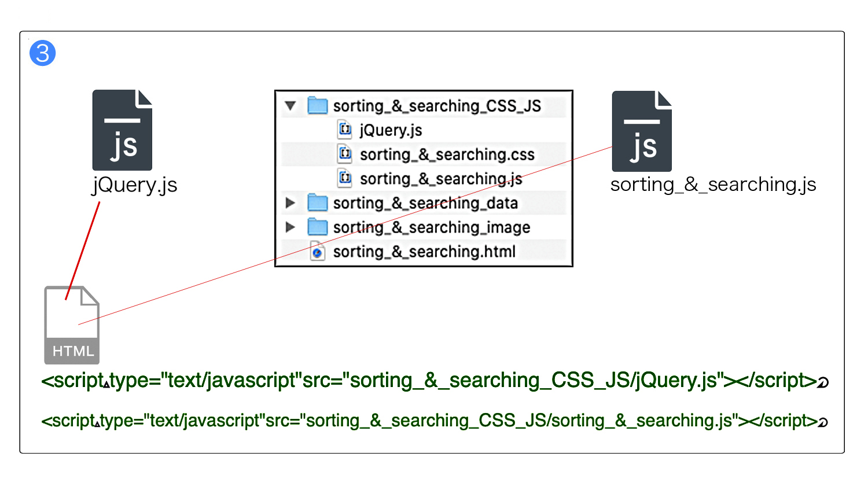Viewport: 868px width, 490px height.
Task: Select sorting_&_searching_image folder name
Action: [x=432, y=227]
